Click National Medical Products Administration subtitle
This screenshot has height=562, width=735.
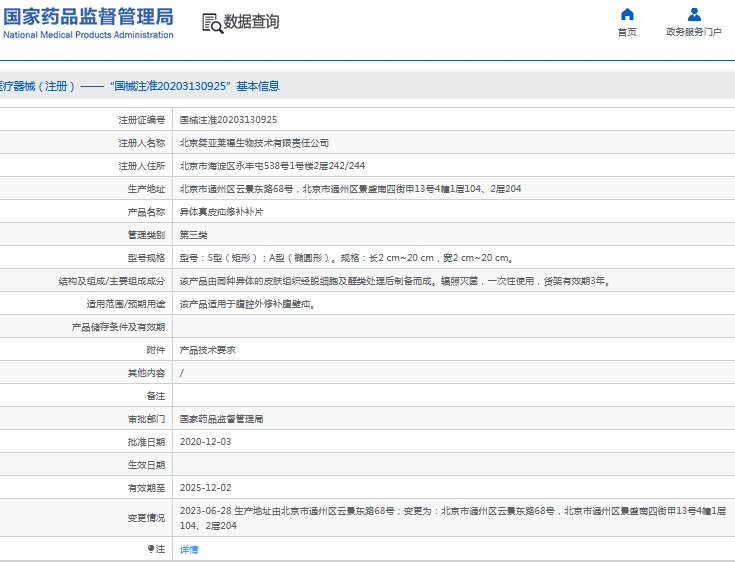pyautogui.click(x=88, y=35)
